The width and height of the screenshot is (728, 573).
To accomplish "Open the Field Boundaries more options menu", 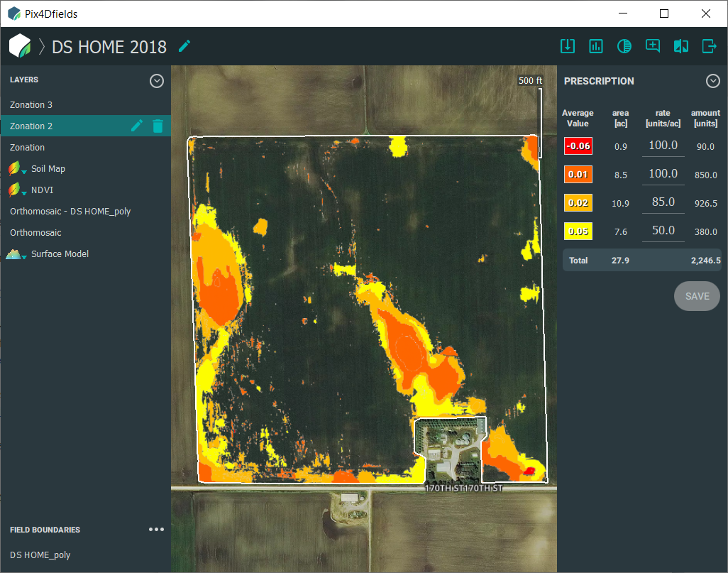I will tap(156, 529).
